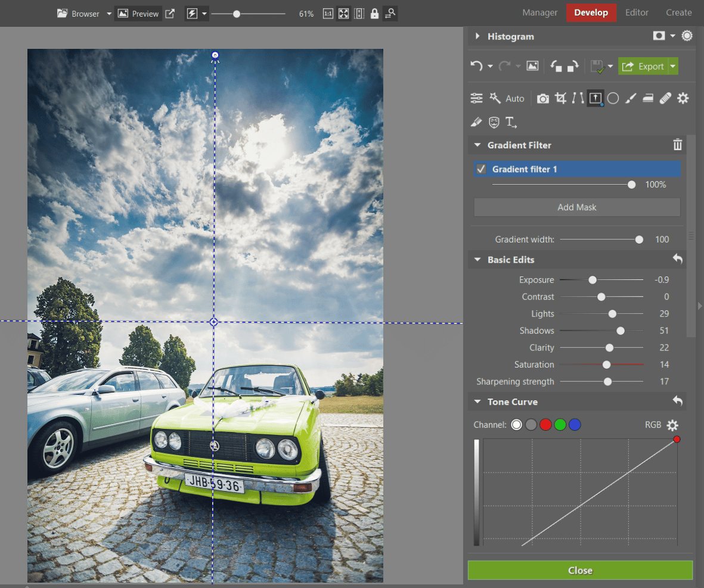Set zoom to 1:1 view
Screen dimensions: 704x588
point(328,14)
